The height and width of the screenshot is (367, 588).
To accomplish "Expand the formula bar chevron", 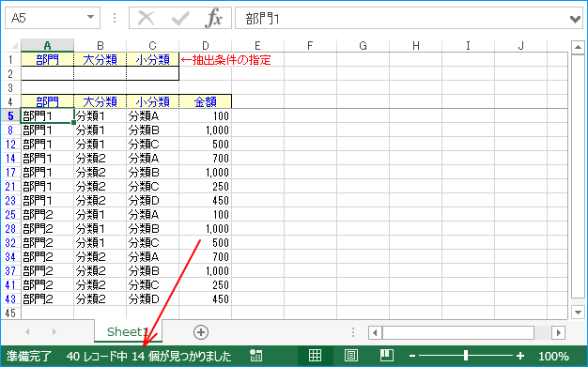I will coord(575,19).
